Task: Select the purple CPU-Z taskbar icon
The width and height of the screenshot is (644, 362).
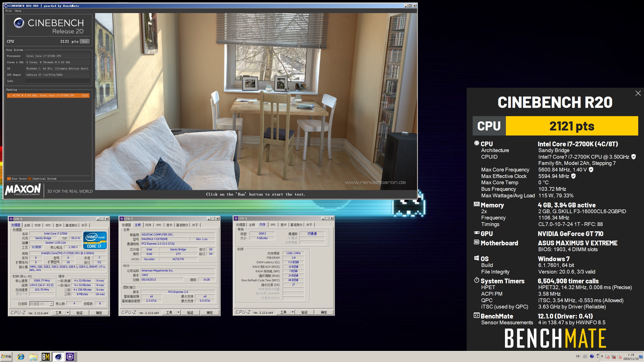Action: (70, 356)
